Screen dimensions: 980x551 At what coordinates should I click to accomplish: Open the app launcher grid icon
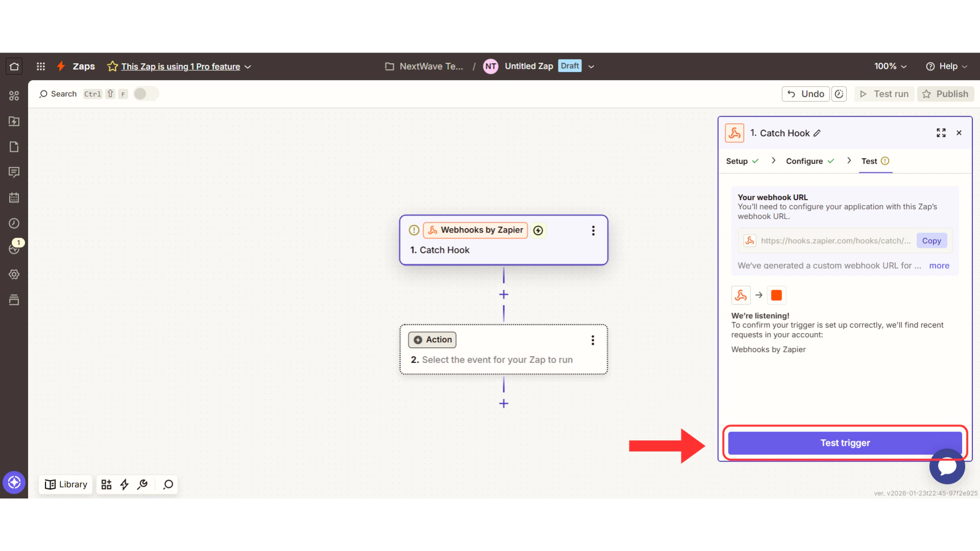[x=40, y=66]
